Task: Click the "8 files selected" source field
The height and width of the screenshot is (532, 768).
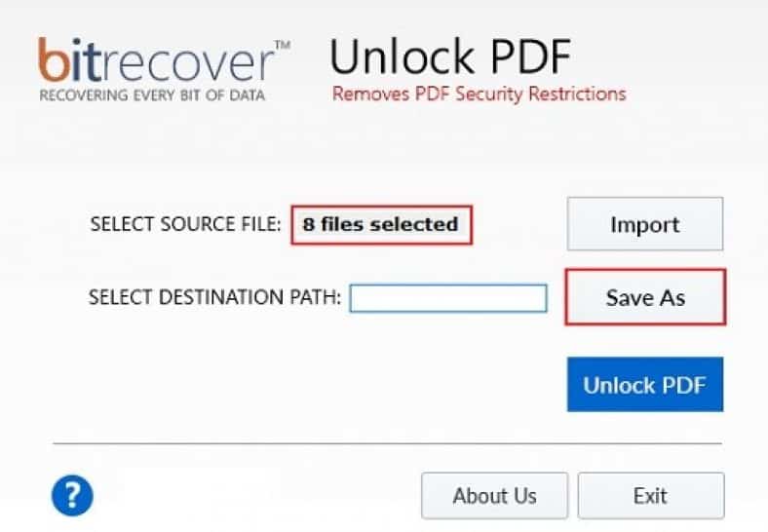Action: (381, 225)
